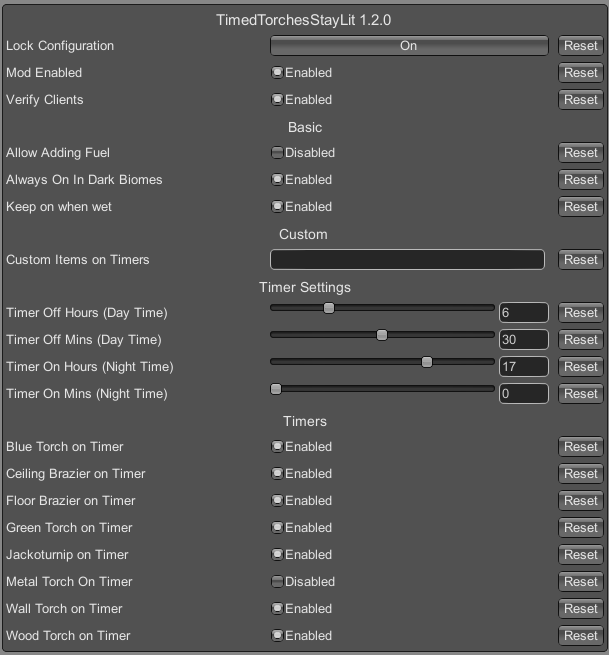This screenshot has height=655, width=609.
Task: Reset Jackoturnip on Timer setting
Action: point(581,555)
